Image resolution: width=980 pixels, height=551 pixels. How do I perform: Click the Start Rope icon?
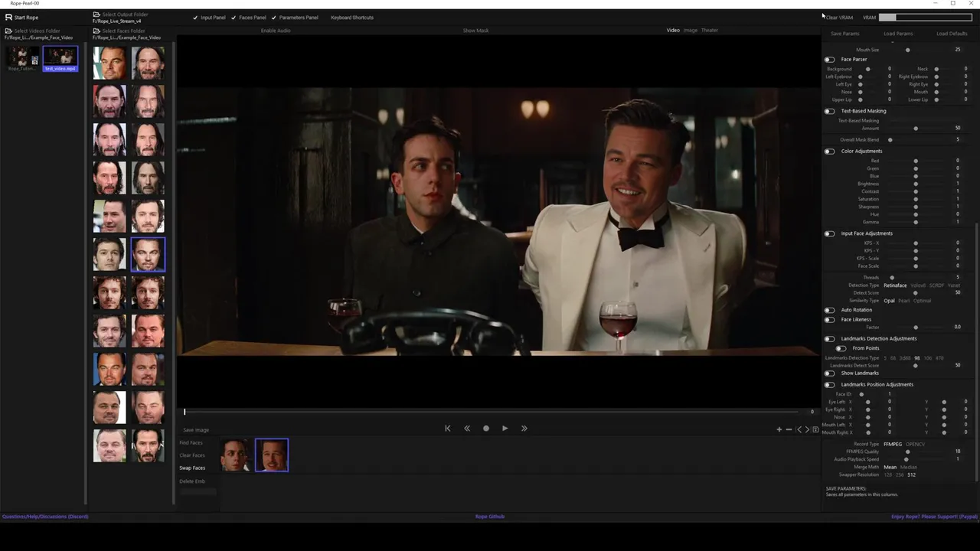[8, 17]
